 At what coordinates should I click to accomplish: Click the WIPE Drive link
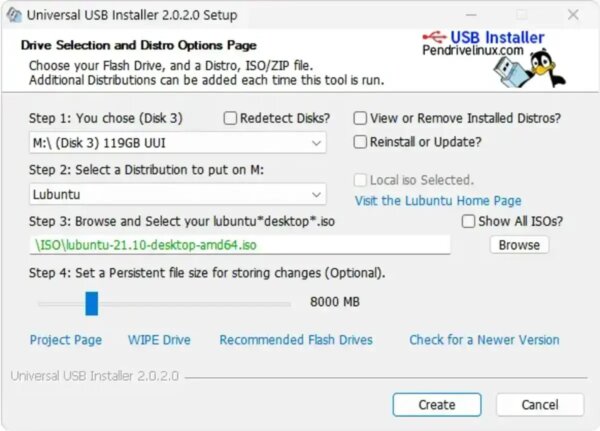159,340
